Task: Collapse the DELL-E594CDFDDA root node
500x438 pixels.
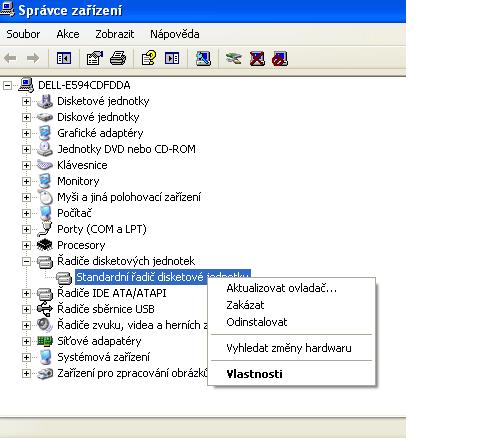Action: pyautogui.click(x=7, y=86)
